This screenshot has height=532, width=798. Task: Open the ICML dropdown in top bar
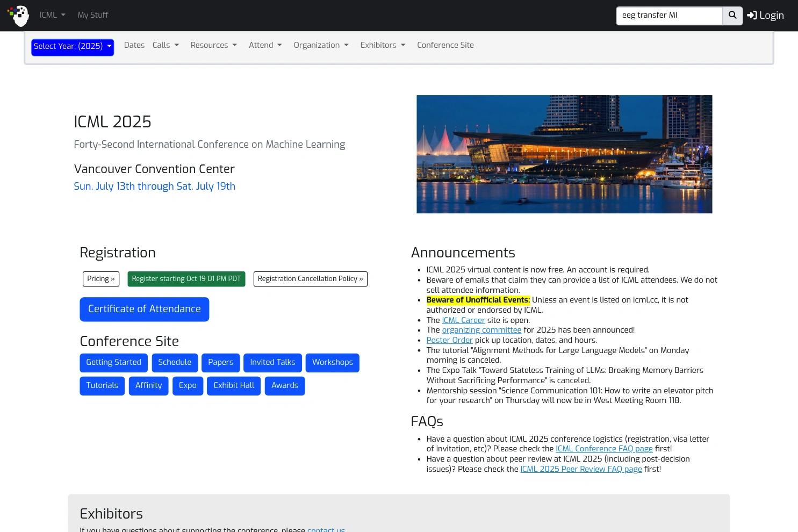[x=52, y=16]
